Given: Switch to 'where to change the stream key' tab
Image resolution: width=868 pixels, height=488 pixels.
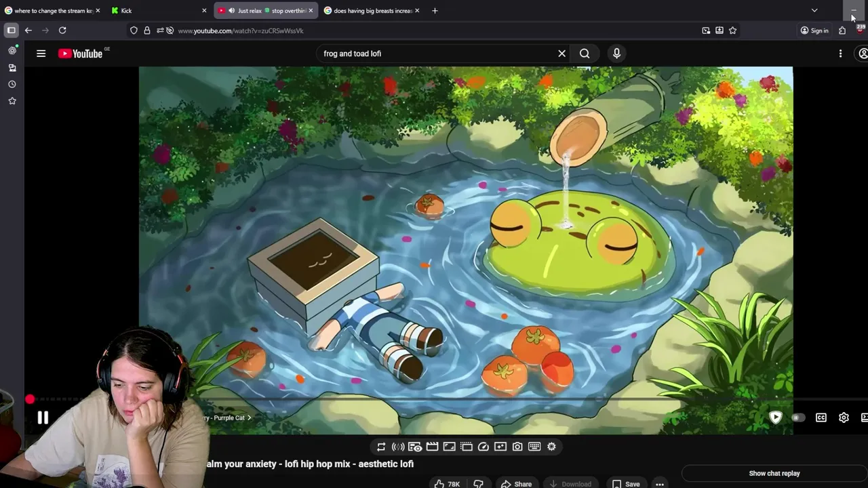Looking at the screenshot, I should 52,11.
